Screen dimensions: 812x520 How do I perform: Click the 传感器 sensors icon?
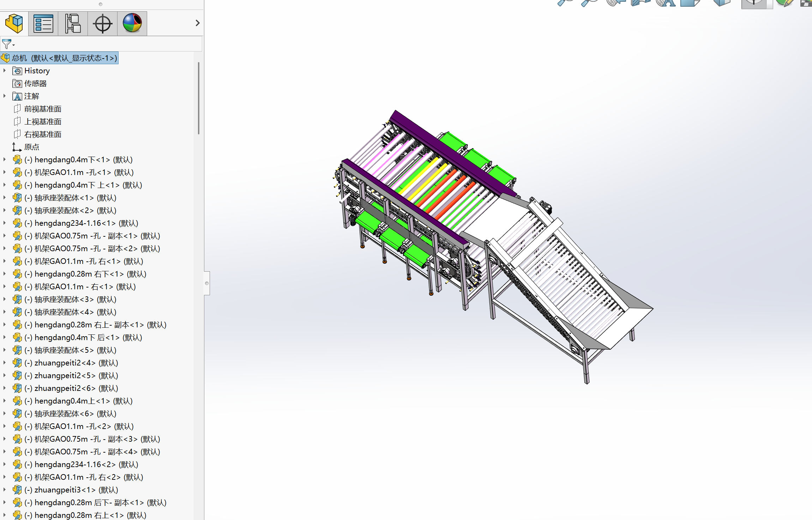click(x=17, y=84)
